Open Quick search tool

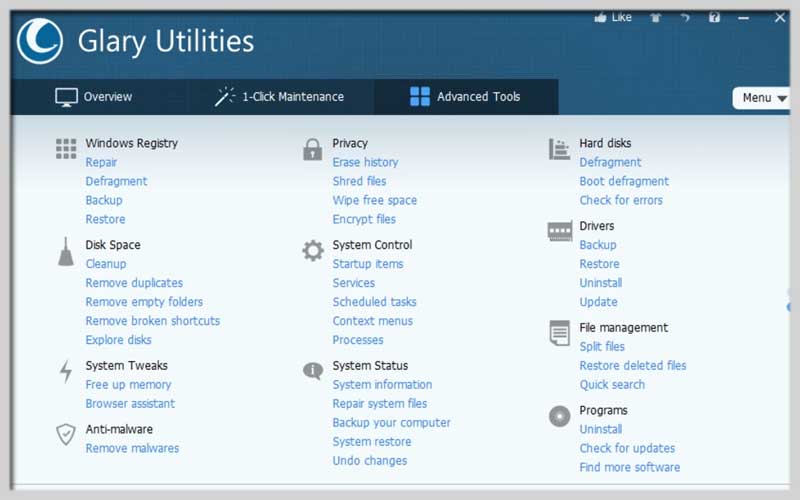[612, 384]
